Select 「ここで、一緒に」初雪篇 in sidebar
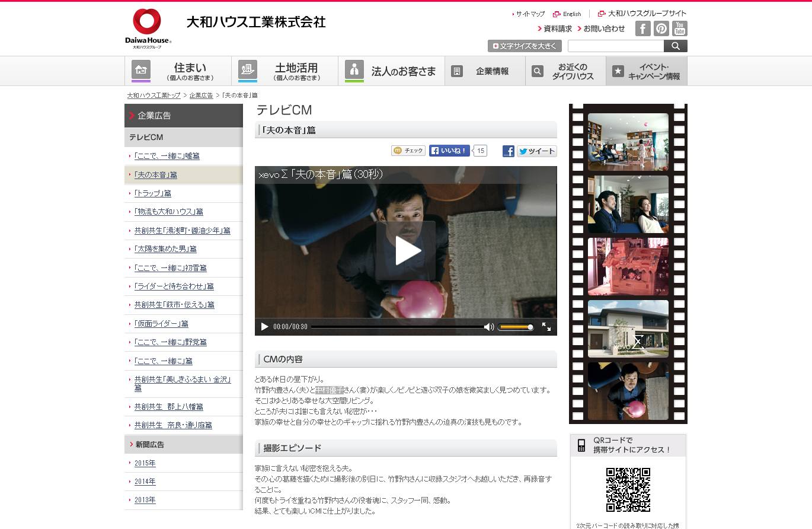 pyautogui.click(x=170, y=268)
